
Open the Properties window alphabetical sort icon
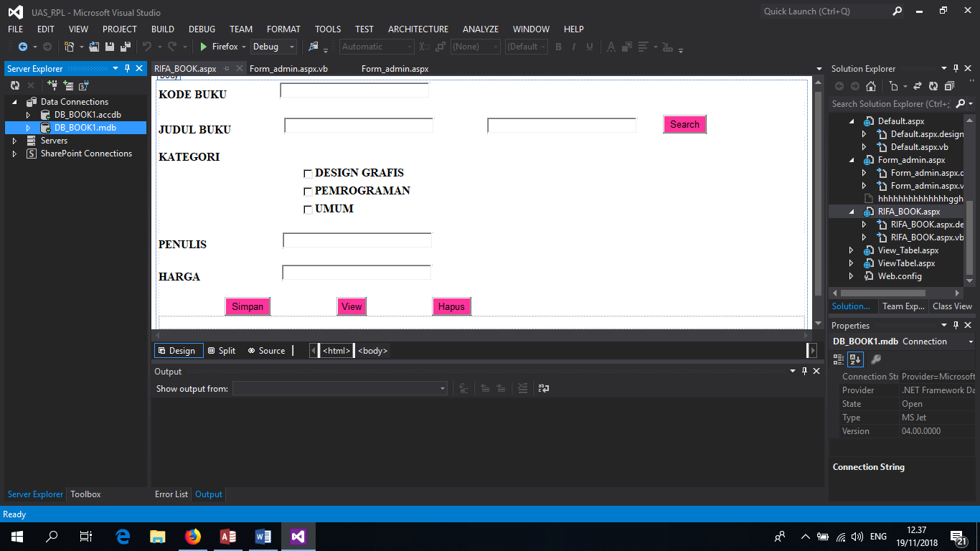(857, 359)
